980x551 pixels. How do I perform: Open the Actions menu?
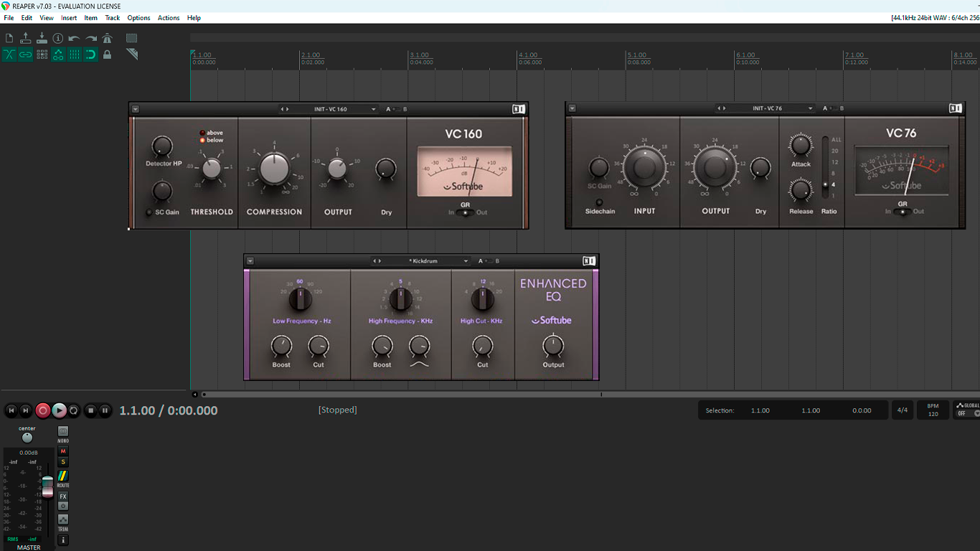[x=169, y=18]
